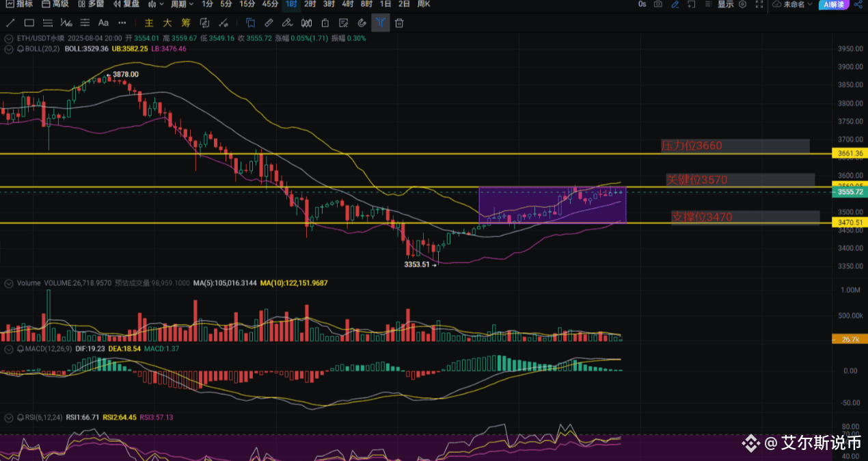The height and width of the screenshot is (461, 868).
Task: Collapse the MACD(12,26,9) indicator panel
Action: click(x=9, y=349)
